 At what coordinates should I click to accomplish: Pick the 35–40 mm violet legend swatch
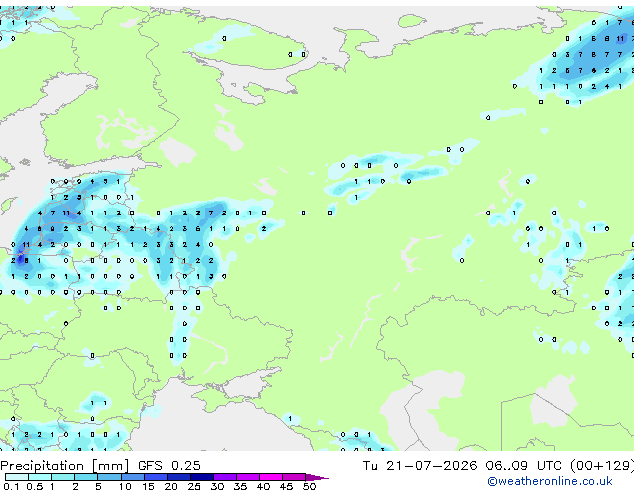(247, 477)
